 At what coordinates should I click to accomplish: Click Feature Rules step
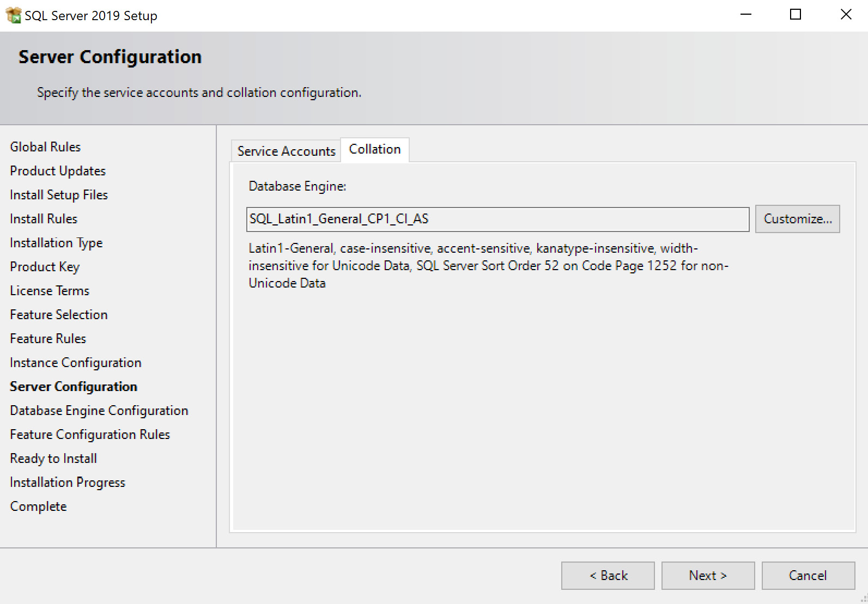(x=48, y=339)
